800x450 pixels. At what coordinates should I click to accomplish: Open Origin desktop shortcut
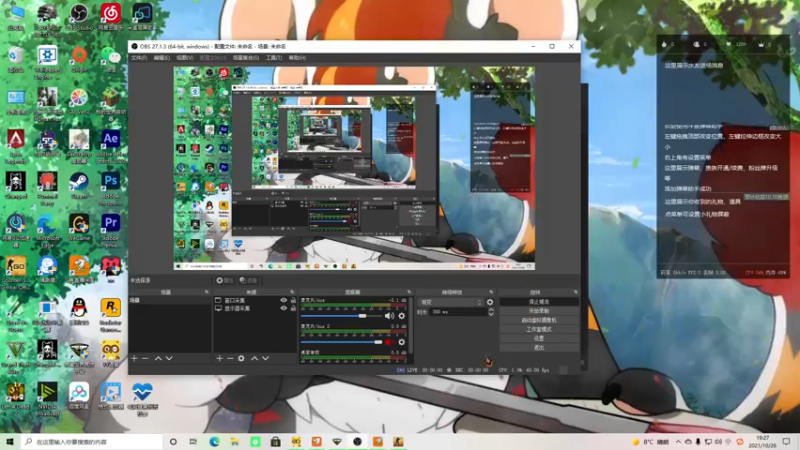tap(79, 59)
